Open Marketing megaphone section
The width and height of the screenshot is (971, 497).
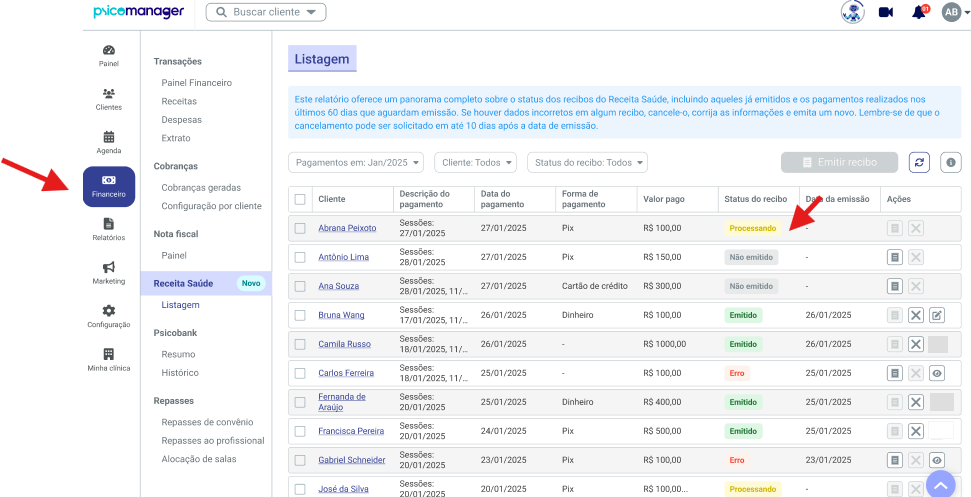tap(108, 273)
